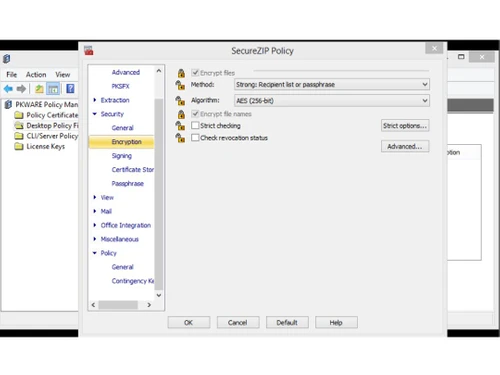Collapse the Policy tree node
Viewport: 500px width, 375px height.
click(95, 253)
